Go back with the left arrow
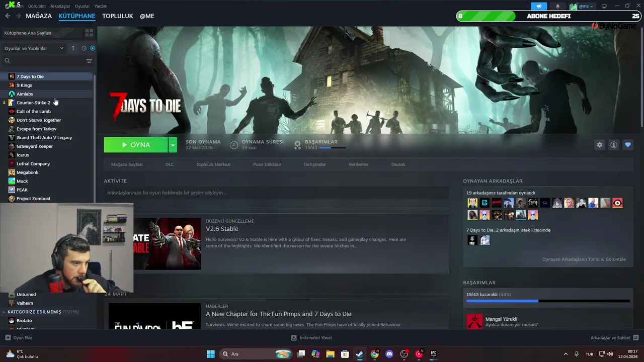Screen dimensions: 644x362 [x=8, y=16]
